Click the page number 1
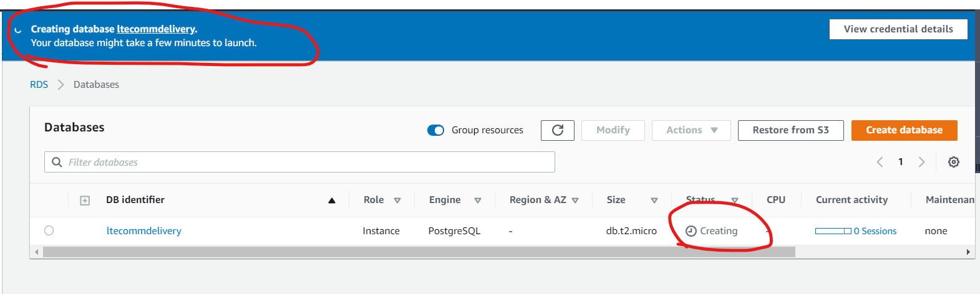 tap(900, 162)
